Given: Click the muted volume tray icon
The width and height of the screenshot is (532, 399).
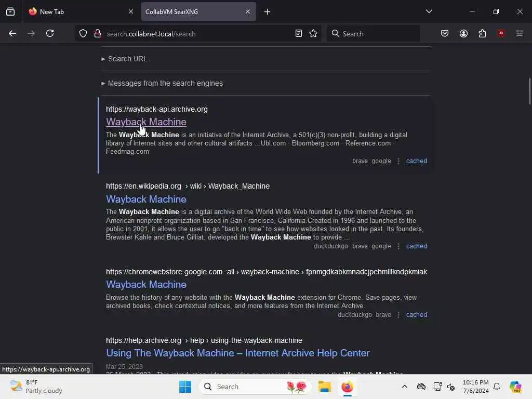Looking at the screenshot, I should 451,387.
